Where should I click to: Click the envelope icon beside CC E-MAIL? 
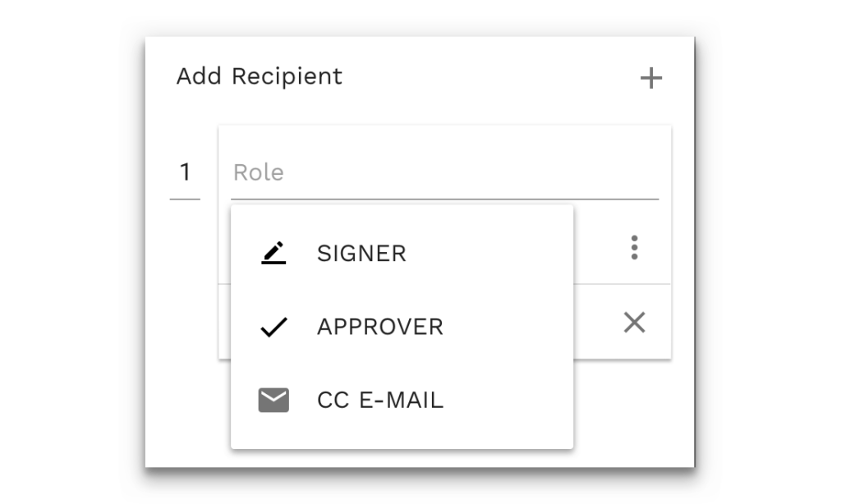[x=273, y=401]
